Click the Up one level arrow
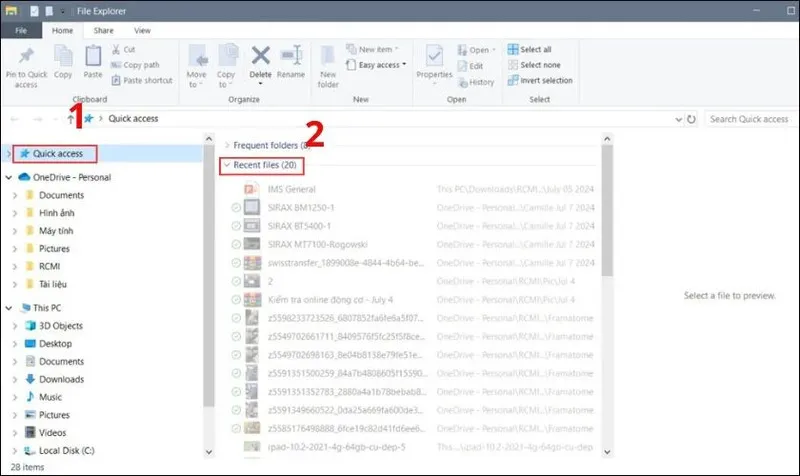Screen dimensions: 800x476 coord(70,119)
